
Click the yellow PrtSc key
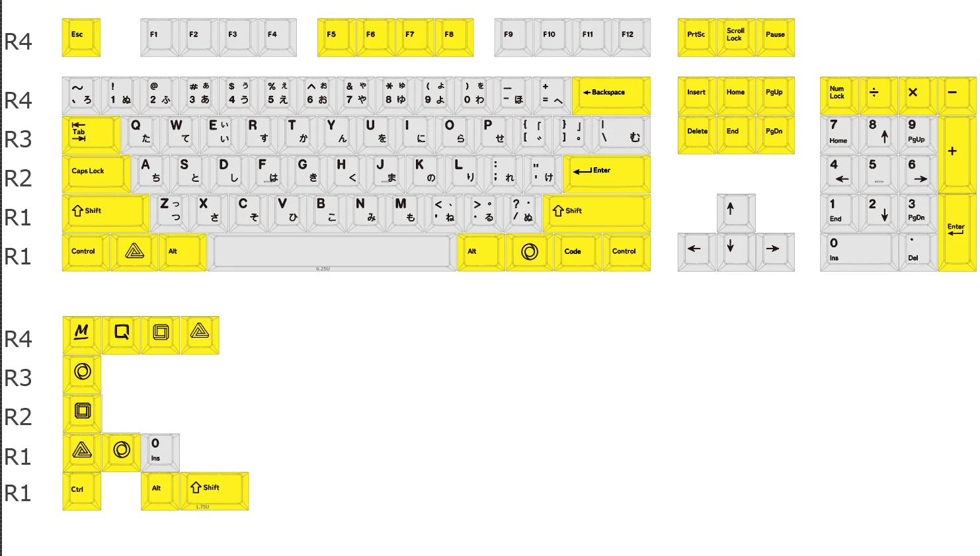696,36
